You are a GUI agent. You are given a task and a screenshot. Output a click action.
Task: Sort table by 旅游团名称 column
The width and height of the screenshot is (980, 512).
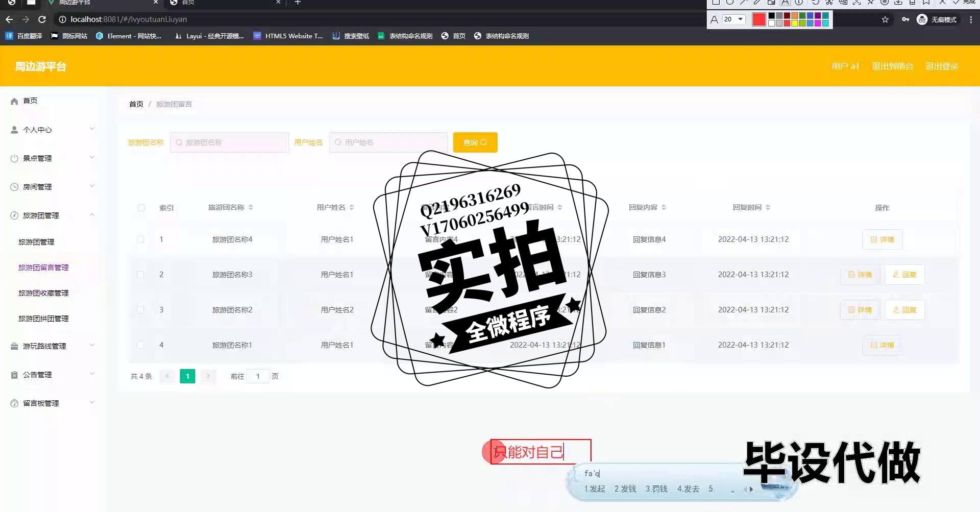(x=251, y=207)
